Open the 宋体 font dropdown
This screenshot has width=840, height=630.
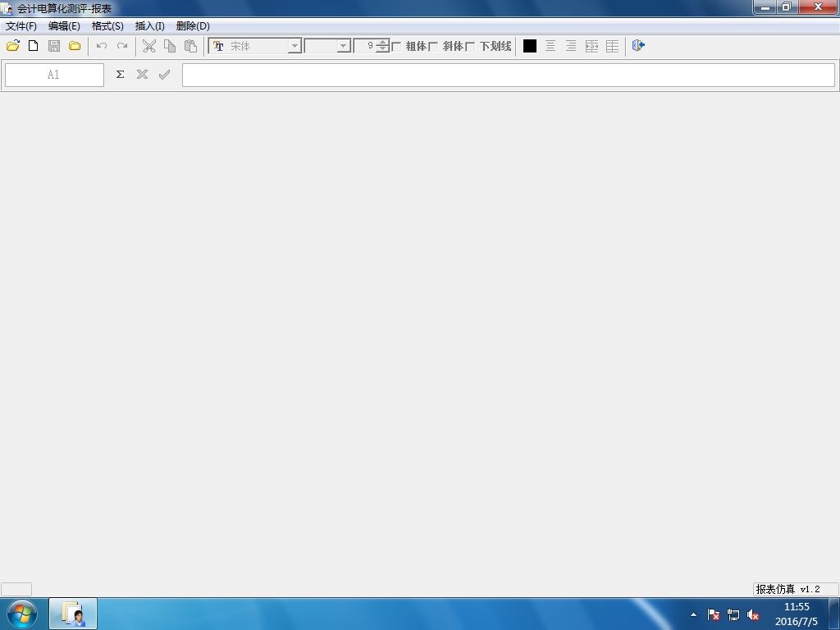click(x=294, y=46)
